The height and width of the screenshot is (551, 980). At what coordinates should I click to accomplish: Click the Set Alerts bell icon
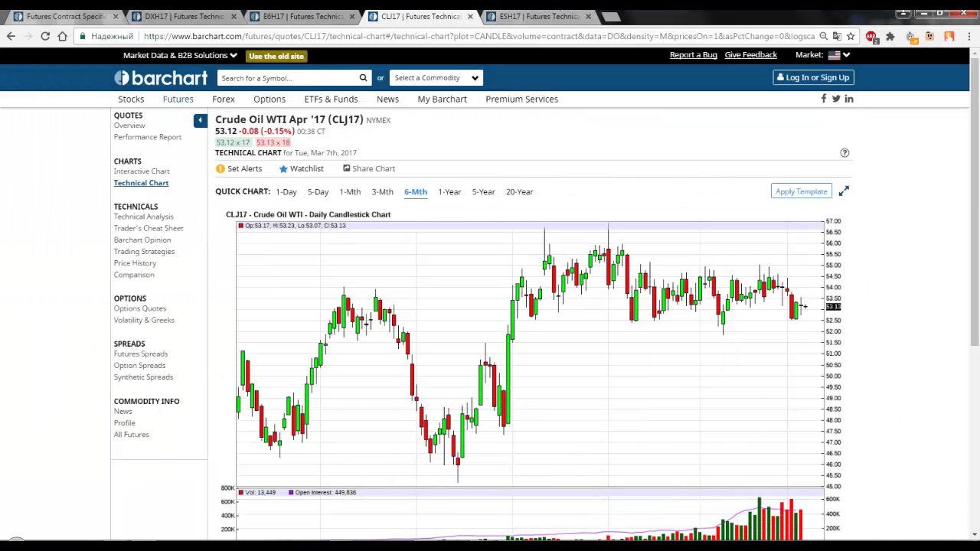(220, 168)
